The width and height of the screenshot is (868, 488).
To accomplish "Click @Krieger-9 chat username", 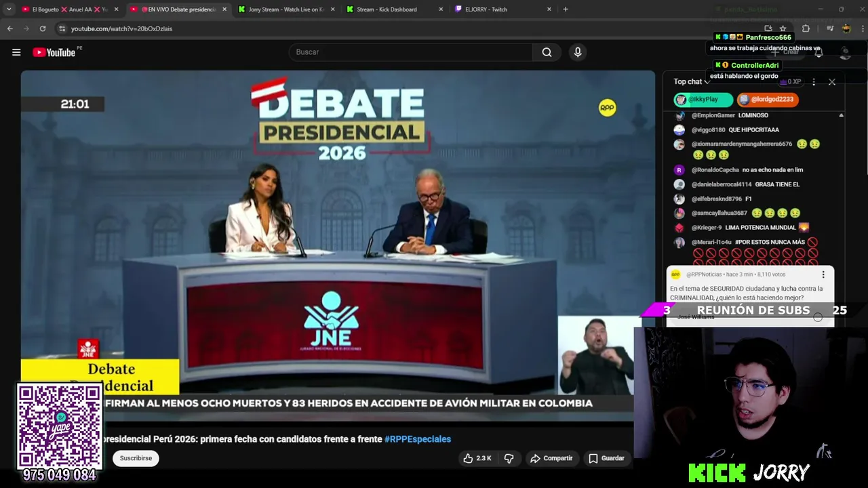I will [x=707, y=228].
